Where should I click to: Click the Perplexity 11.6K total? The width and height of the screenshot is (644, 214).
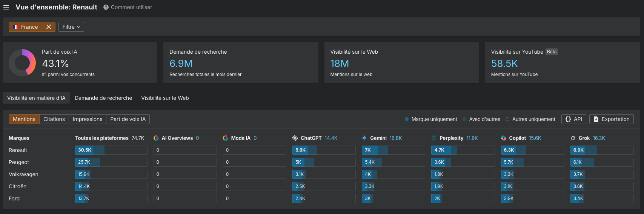point(472,138)
